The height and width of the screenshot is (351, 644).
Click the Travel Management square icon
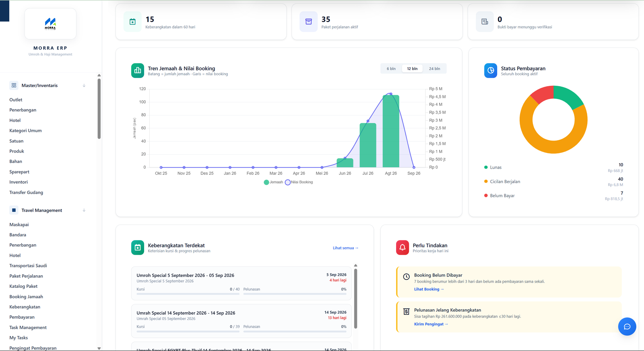[14, 210]
